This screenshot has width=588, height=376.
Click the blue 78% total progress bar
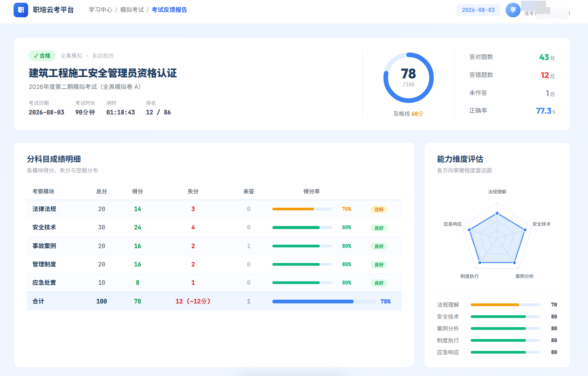tap(324, 301)
